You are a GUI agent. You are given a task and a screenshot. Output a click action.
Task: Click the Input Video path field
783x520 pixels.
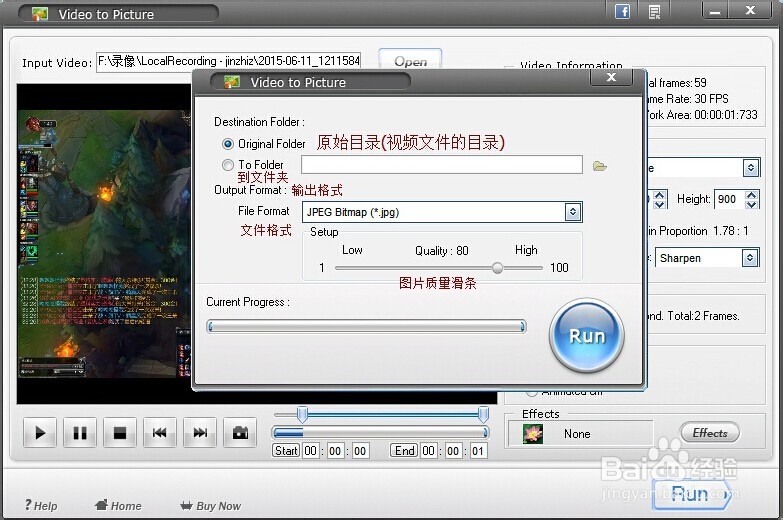coord(229,61)
